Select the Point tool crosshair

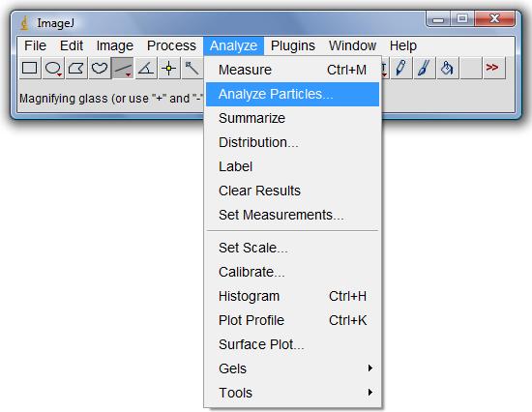169,69
